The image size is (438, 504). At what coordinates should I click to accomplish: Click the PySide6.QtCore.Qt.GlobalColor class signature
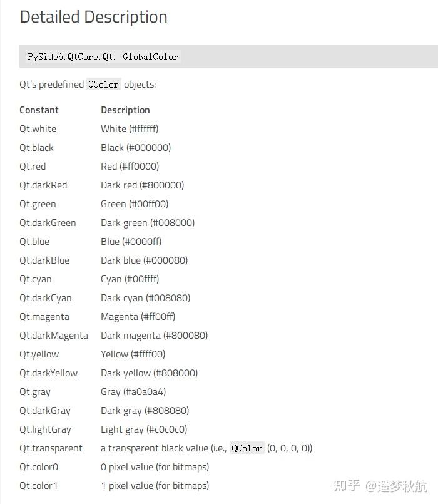[x=103, y=57]
